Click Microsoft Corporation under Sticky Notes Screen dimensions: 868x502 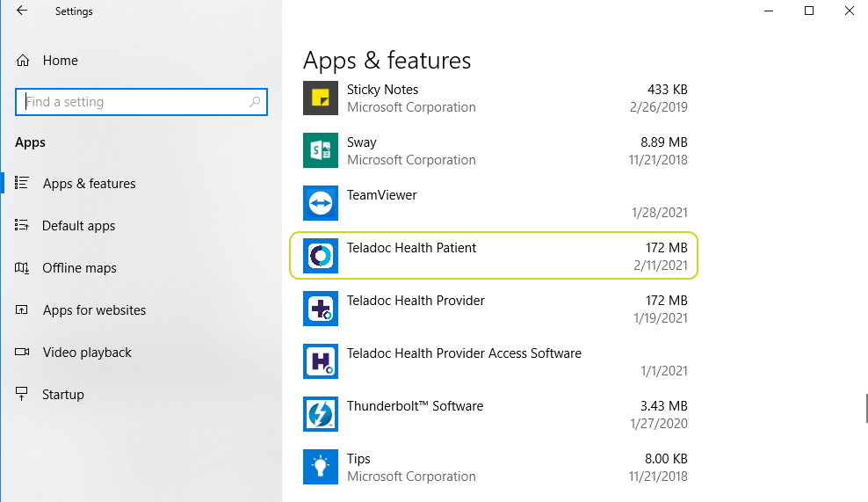(x=411, y=107)
